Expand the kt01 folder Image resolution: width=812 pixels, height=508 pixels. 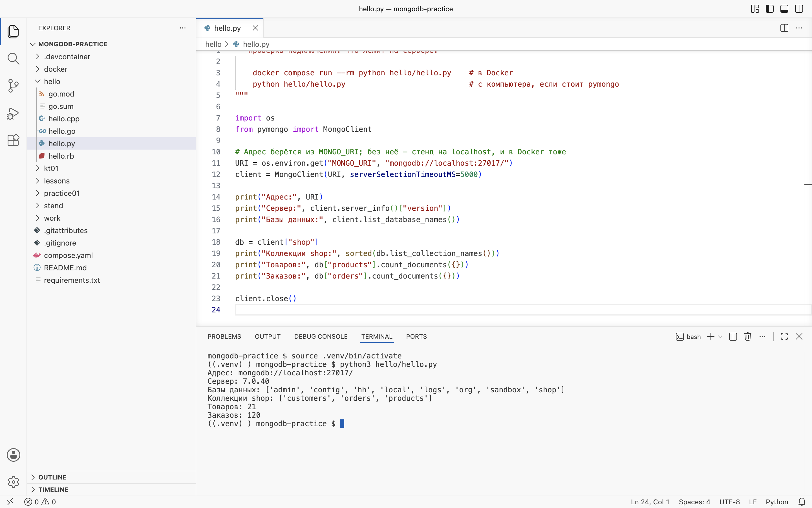coord(111,168)
